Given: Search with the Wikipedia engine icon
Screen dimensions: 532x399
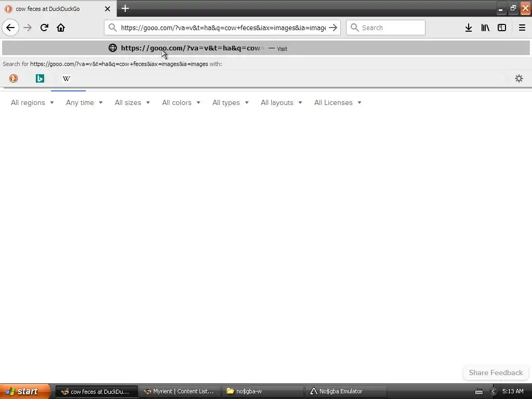Looking at the screenshot, I should [x=66, y=78].
